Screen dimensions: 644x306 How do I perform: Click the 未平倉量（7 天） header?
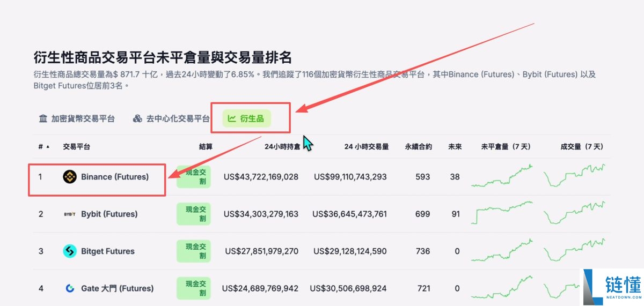tap(506, 146)
